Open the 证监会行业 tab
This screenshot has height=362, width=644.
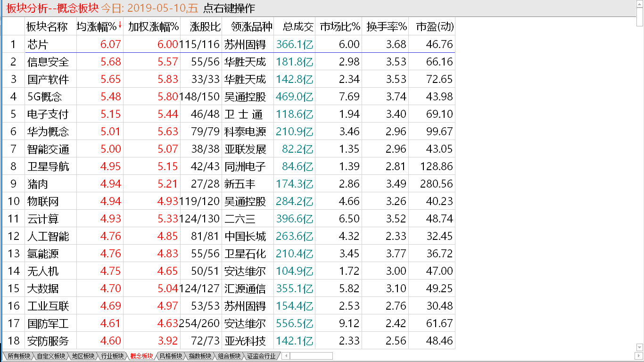(x=262, y=356)
